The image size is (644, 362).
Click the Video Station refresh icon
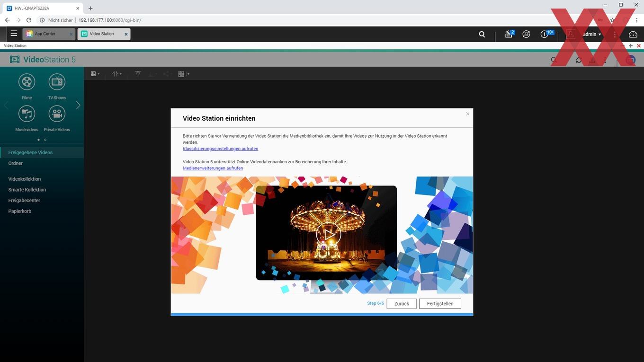(579, 60)
